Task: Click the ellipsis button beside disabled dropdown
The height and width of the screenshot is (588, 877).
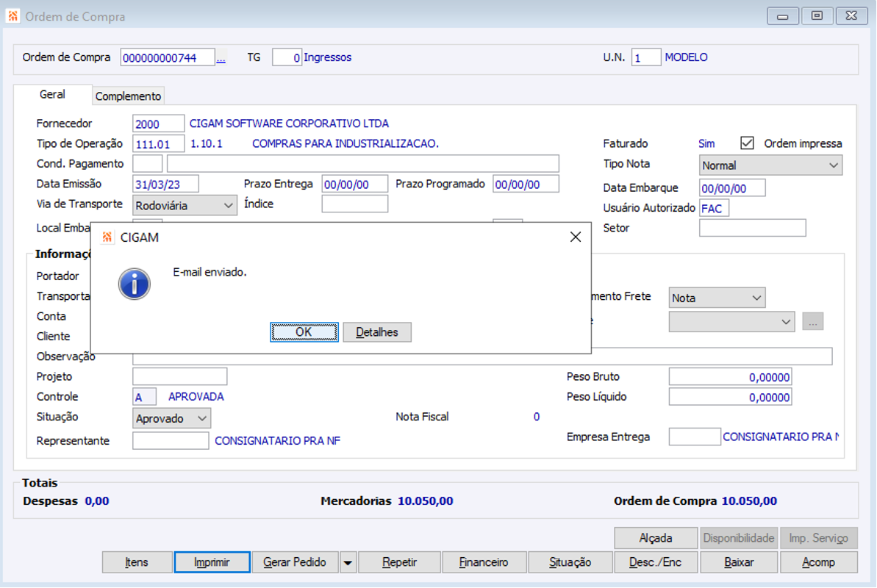Action: pos(813,322)
